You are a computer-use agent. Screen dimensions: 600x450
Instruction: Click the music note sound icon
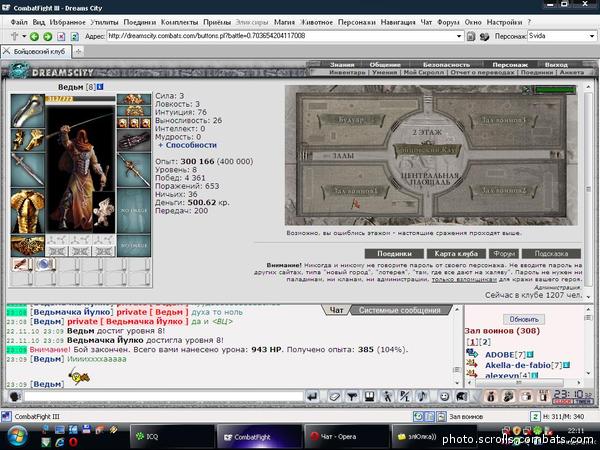(x=422, y=397)
